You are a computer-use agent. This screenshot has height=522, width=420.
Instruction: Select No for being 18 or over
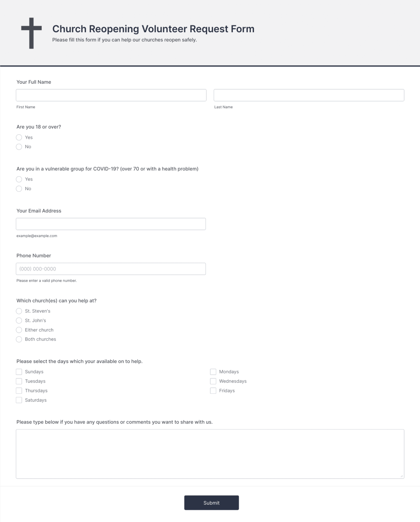pos(19,147)
